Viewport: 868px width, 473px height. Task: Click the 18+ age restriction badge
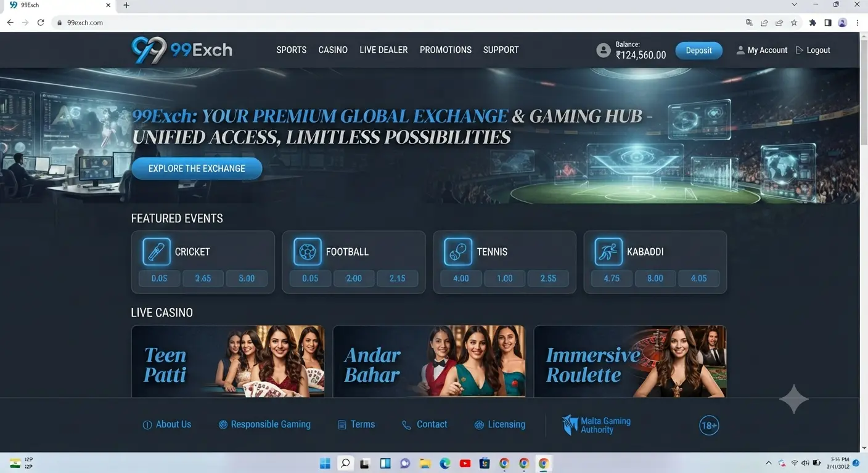(709, 425)
